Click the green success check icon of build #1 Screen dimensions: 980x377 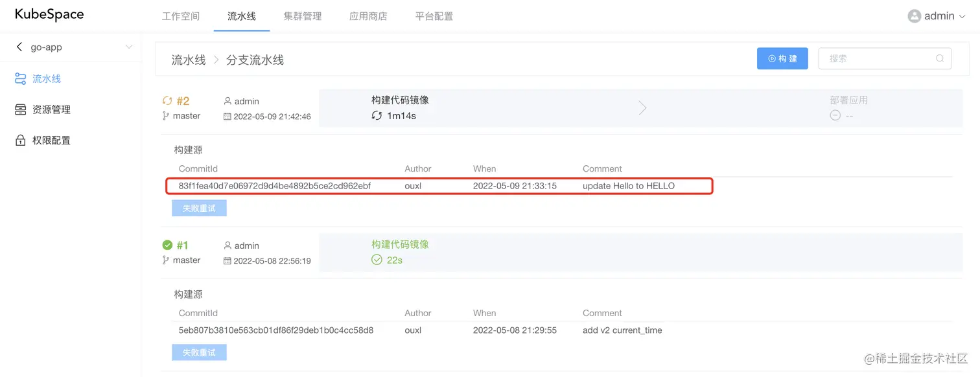pyautogui.click(x=167, y=245)
